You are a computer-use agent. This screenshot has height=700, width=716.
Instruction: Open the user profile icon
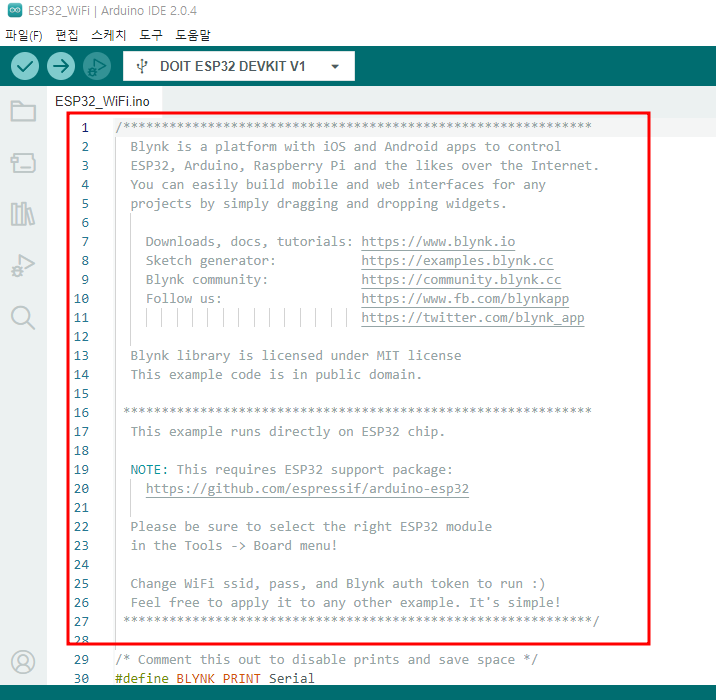pyautogui.click(x=23, y=662)
